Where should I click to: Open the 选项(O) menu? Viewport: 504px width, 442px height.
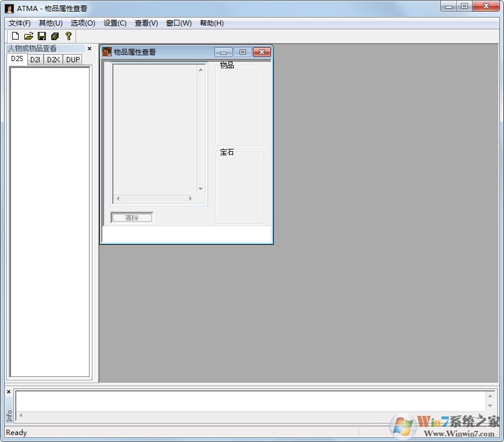(x=83, y=23)
